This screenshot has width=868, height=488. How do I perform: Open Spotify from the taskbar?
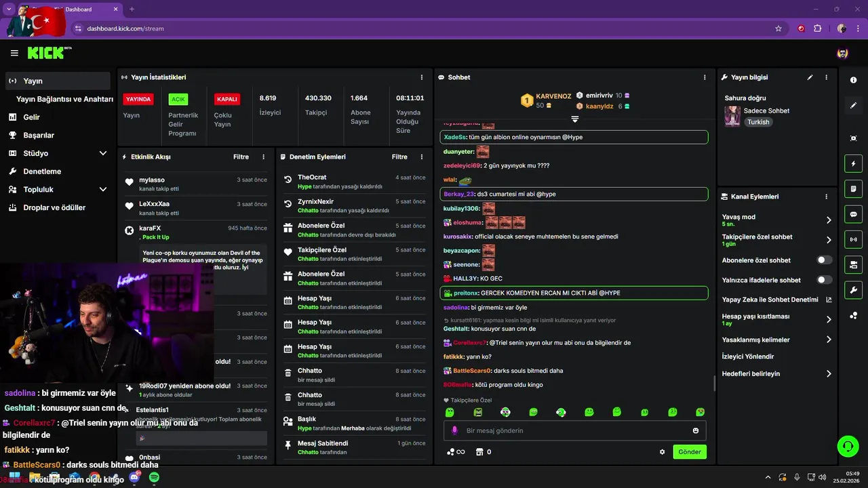(x=154, y=478)
